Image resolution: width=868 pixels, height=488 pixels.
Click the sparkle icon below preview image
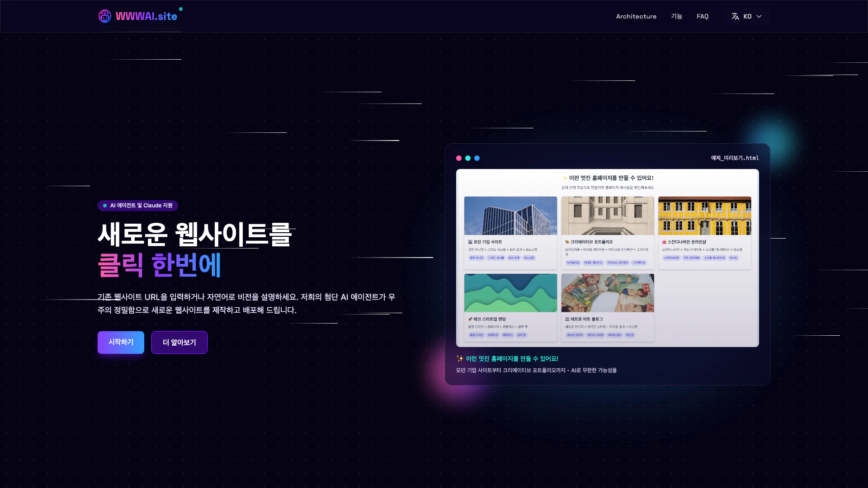[460, 358]
